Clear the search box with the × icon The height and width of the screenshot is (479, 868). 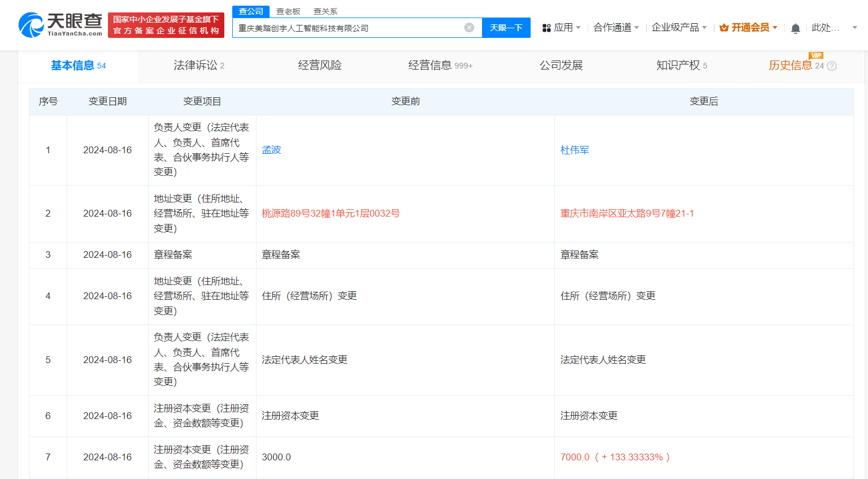(x=468, y=27)
